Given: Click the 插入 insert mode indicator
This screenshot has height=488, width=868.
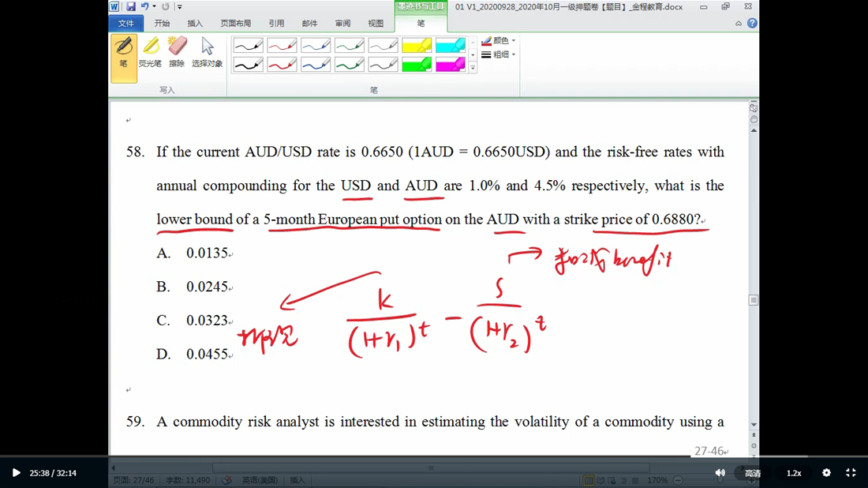Looking at the screenshot, I should (x=297, y=480).
